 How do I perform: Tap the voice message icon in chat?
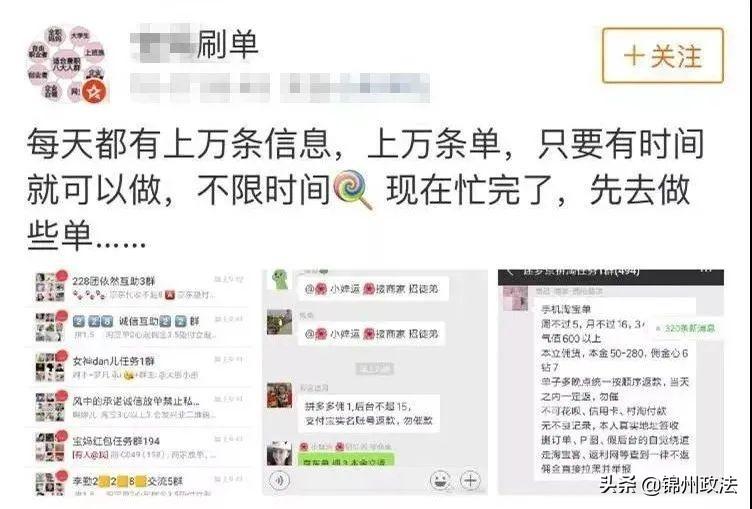click(280, 480)
